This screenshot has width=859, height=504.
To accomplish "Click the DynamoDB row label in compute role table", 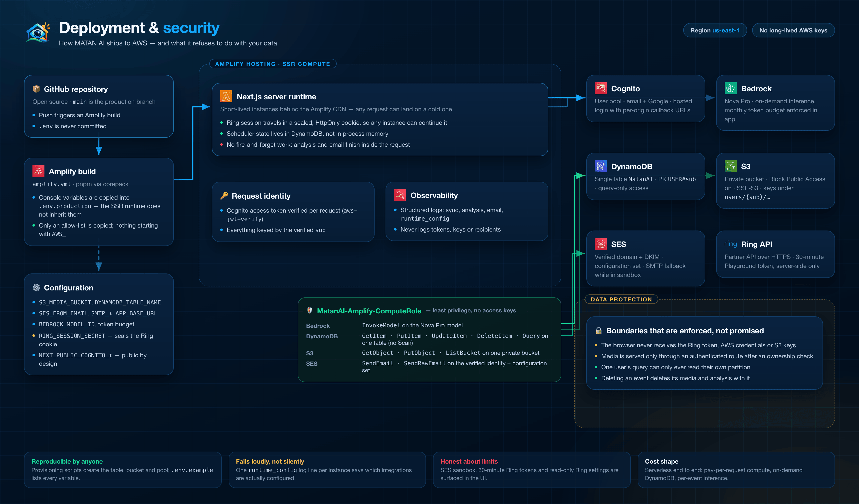I will pos(322,336).
